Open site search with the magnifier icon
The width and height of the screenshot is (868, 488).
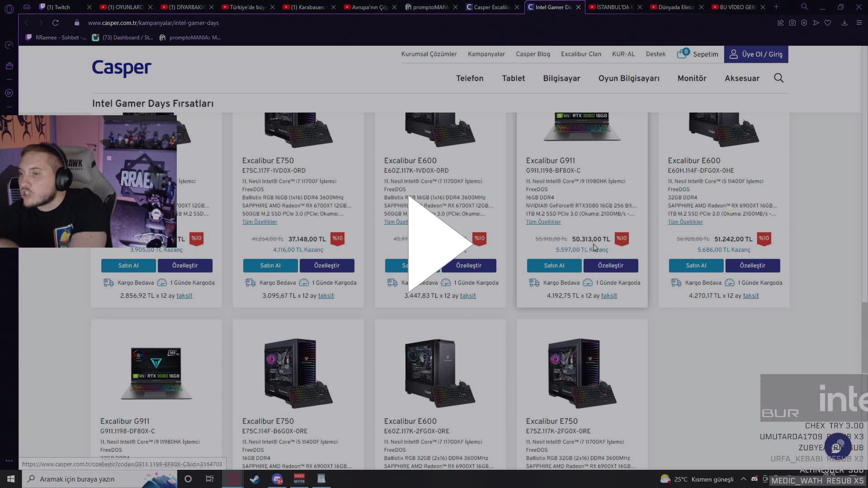click(778, 78)
